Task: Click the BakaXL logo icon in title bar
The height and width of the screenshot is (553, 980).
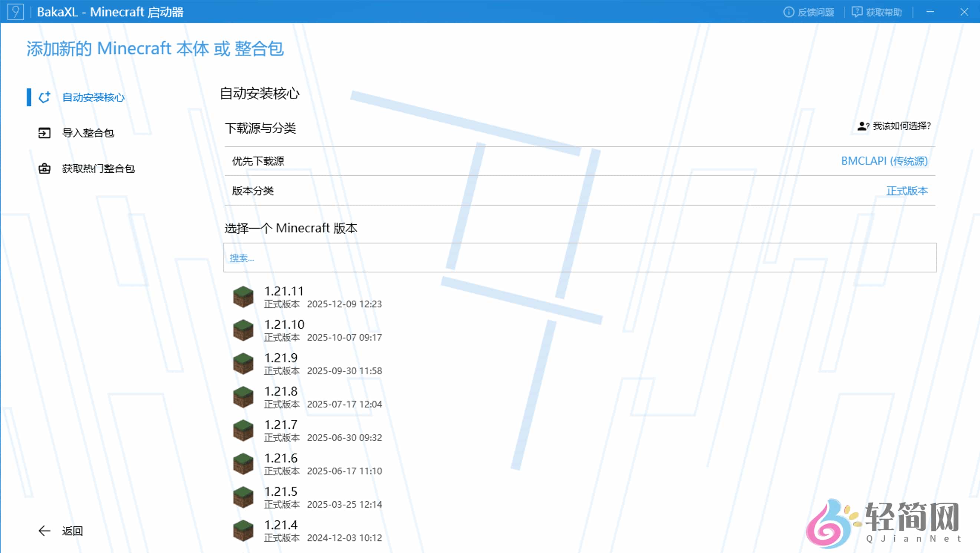Action: coord(15,12)
